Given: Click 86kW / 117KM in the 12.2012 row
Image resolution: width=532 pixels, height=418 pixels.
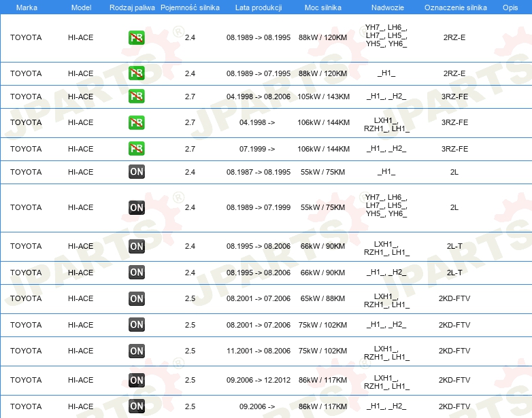Looking at the screenshot, I should pos(322,380).
